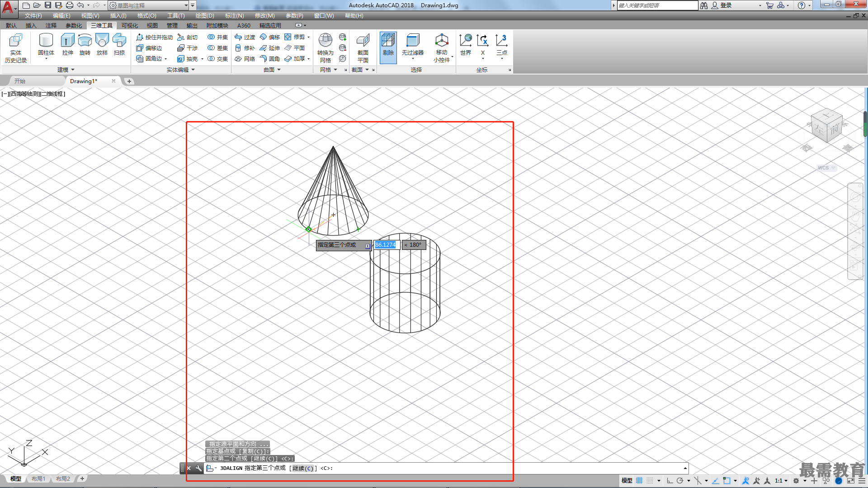868x488 pixels.
Task: Click the Presspull (按住并拖动) tool
Action: (x=155, y=37)
